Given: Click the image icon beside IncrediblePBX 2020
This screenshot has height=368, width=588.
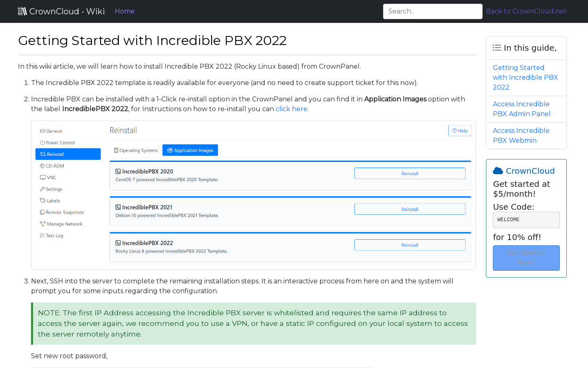Looking at the screenshot, I should (x=118, y=172).
